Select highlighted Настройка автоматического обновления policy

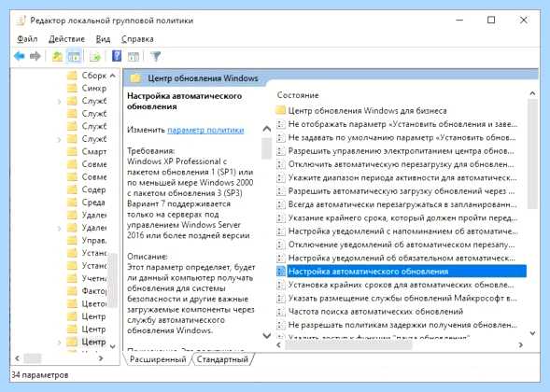click(x=407, y=272)
